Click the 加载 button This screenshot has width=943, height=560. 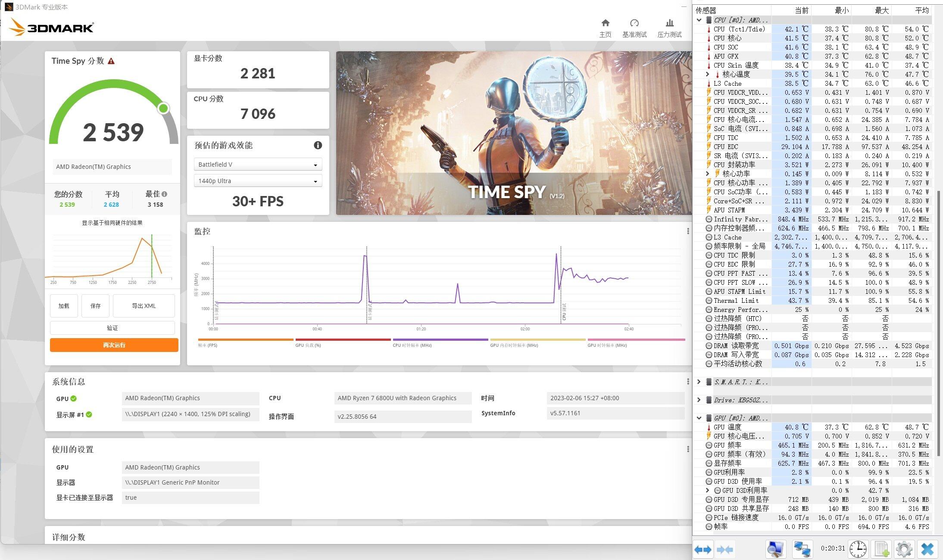coord(64,306)
